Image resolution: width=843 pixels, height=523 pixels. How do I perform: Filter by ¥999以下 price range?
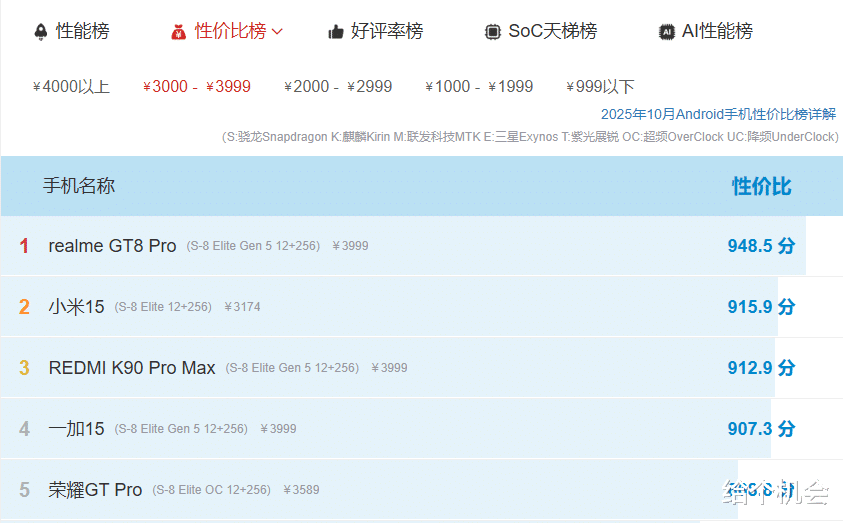(600, 87)
